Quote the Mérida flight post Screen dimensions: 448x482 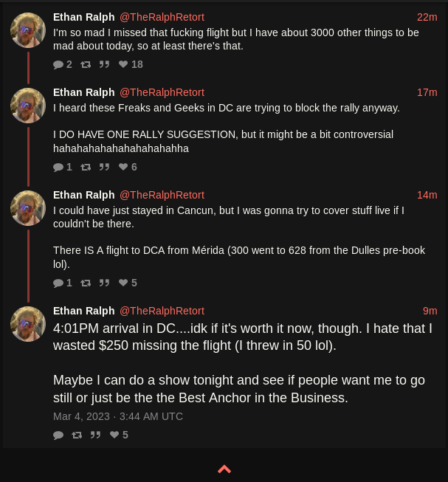coord(104,283)
